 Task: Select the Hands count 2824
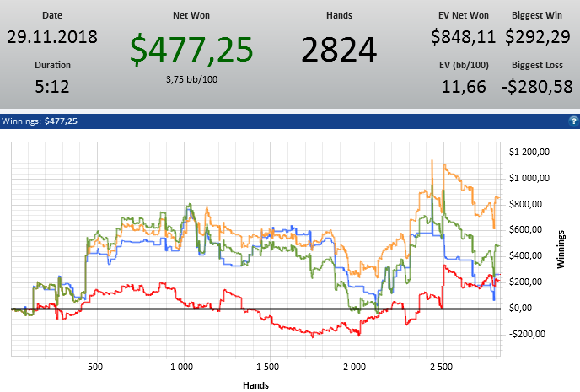(x=339, y=50)
